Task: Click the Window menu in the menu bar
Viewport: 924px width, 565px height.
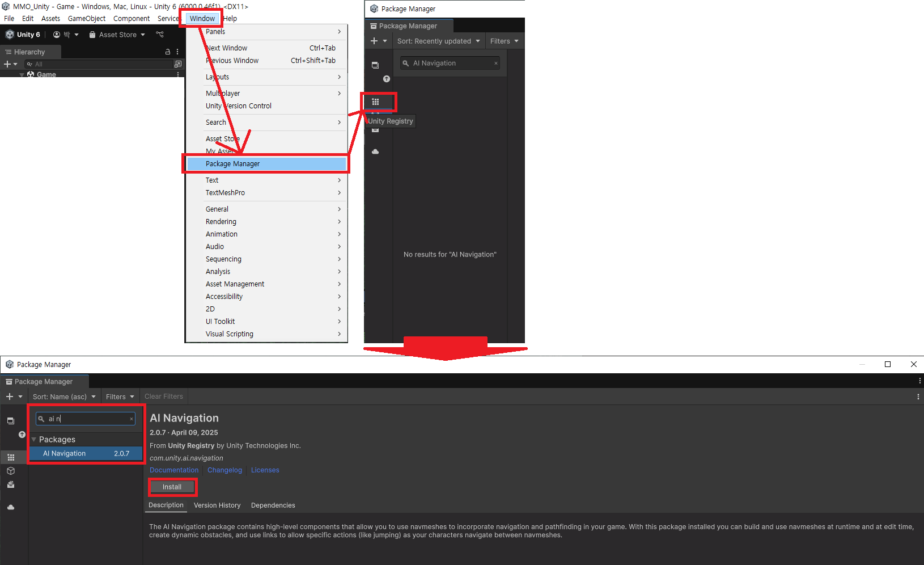Action: 202,18
